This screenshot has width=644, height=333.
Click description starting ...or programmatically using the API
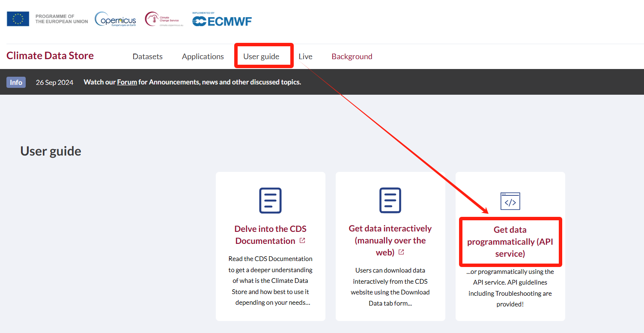510,288
